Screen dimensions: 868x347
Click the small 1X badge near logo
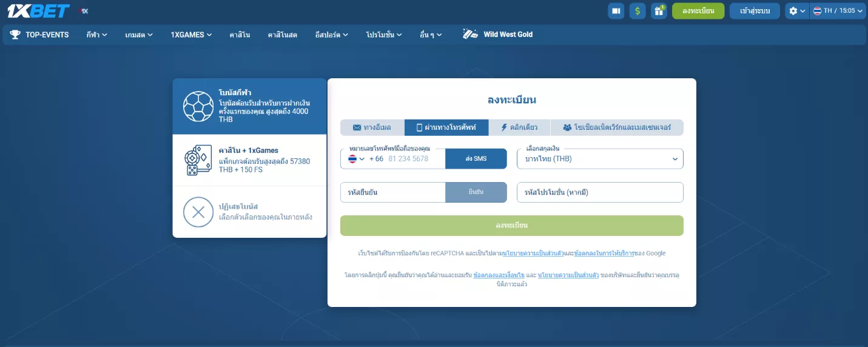[x=84, y=11]
